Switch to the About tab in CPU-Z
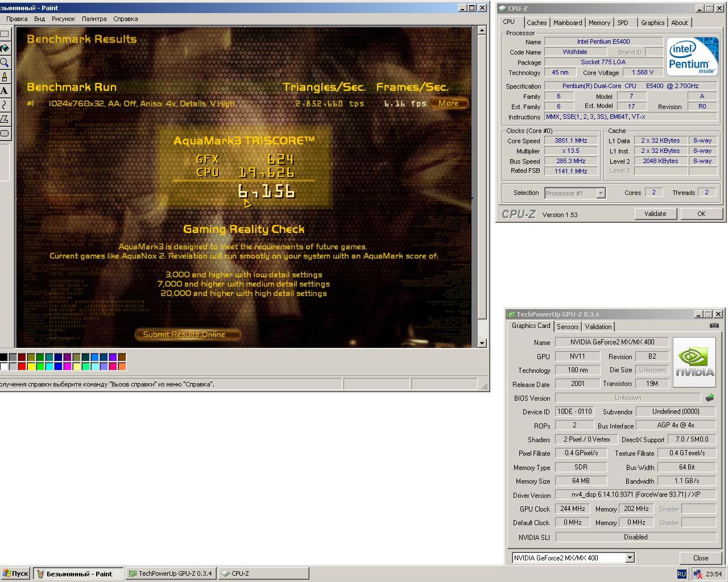Image resolution: width=728 pixels, height=582 pixels. [679, 23]
